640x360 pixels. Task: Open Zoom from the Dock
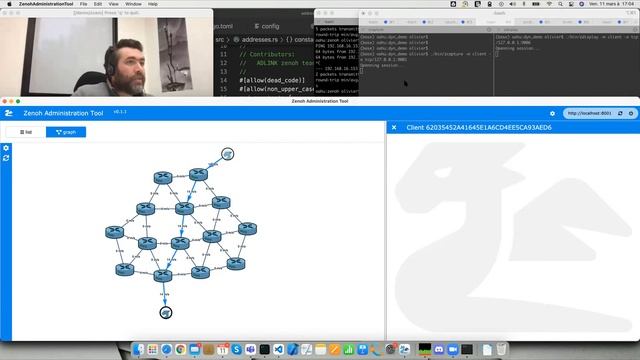point(453,349)
